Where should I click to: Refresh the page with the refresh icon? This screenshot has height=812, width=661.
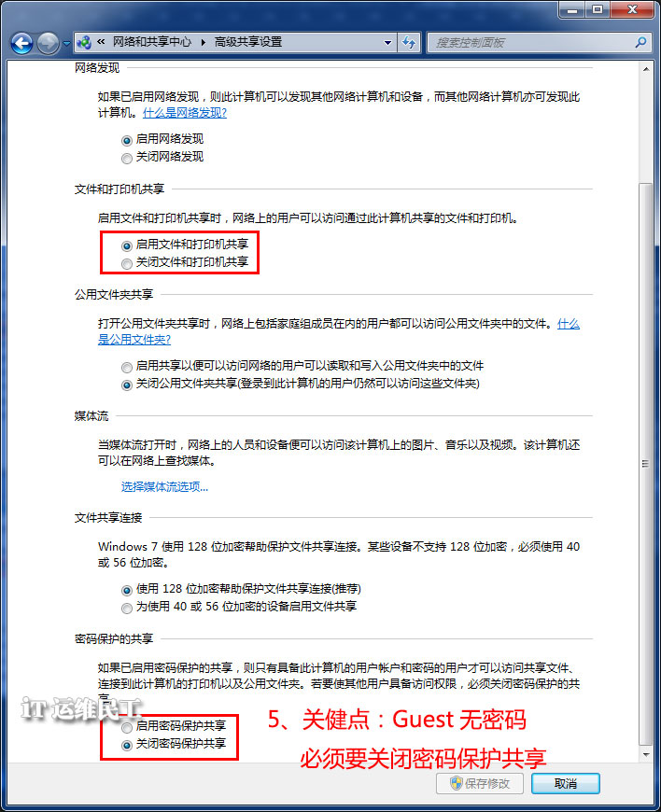pos(409,42)
